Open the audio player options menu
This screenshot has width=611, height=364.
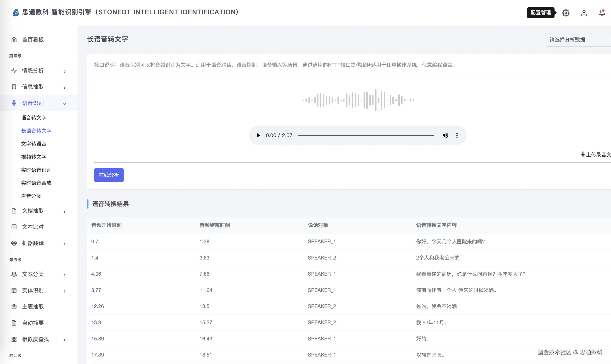(x=457, y=135)
